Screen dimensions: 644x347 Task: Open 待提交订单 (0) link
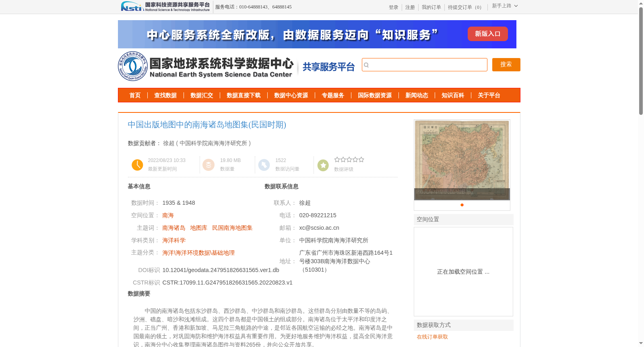coord(466,7)
